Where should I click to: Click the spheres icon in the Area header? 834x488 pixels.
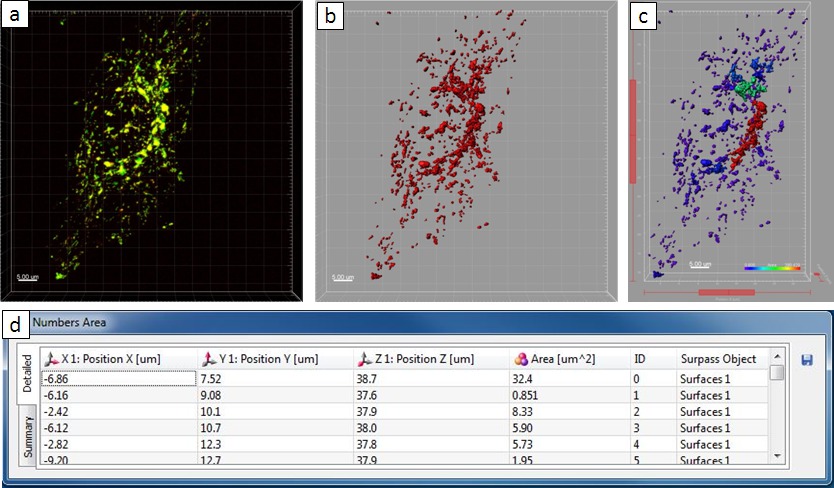(x=521, y=359)
